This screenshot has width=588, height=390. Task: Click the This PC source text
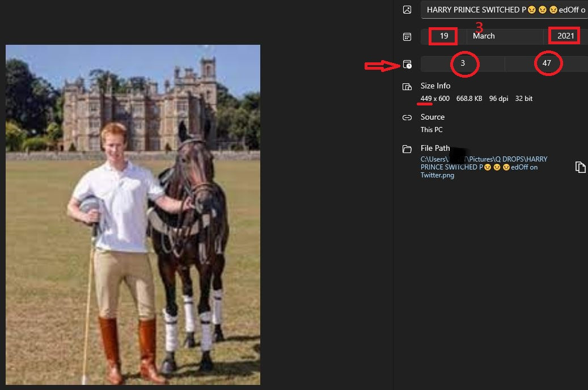(432, 130)
